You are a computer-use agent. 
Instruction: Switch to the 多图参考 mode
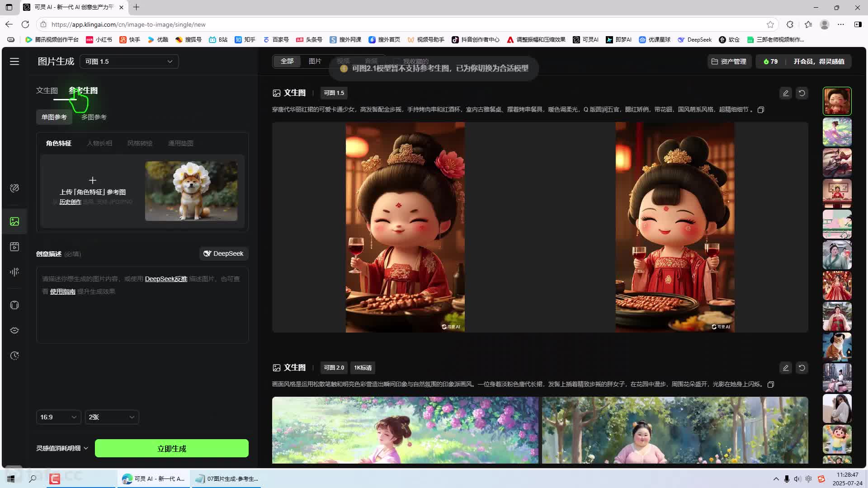[x=94, y=117]
